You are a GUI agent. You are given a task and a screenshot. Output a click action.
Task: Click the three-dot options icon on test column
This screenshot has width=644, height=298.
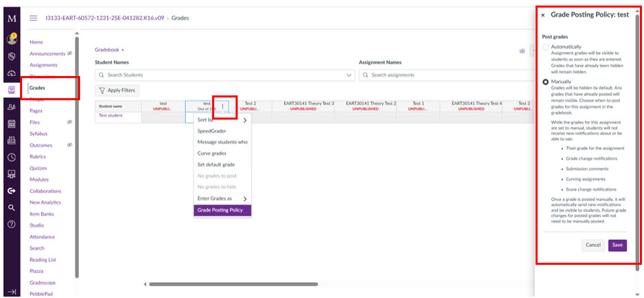coord(222,106)
